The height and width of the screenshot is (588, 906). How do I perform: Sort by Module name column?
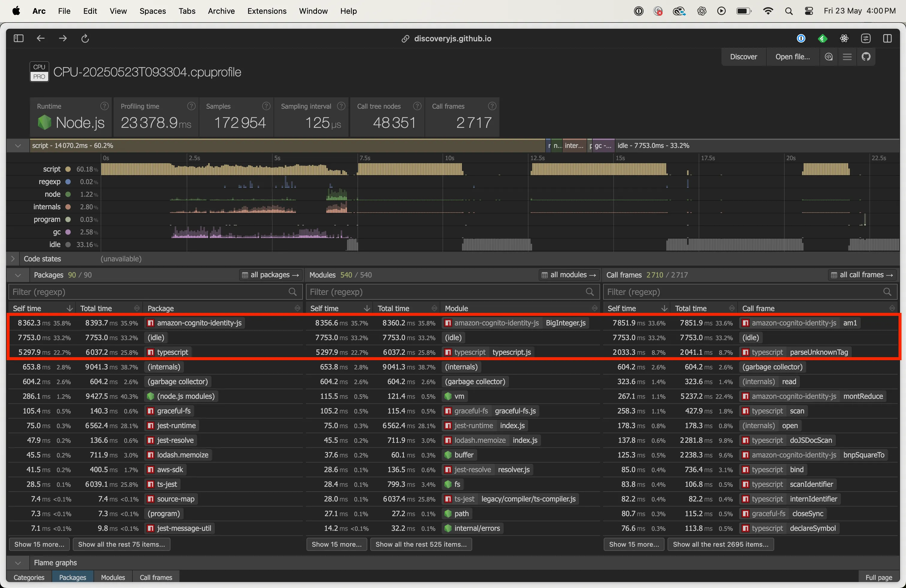[521, 308]
